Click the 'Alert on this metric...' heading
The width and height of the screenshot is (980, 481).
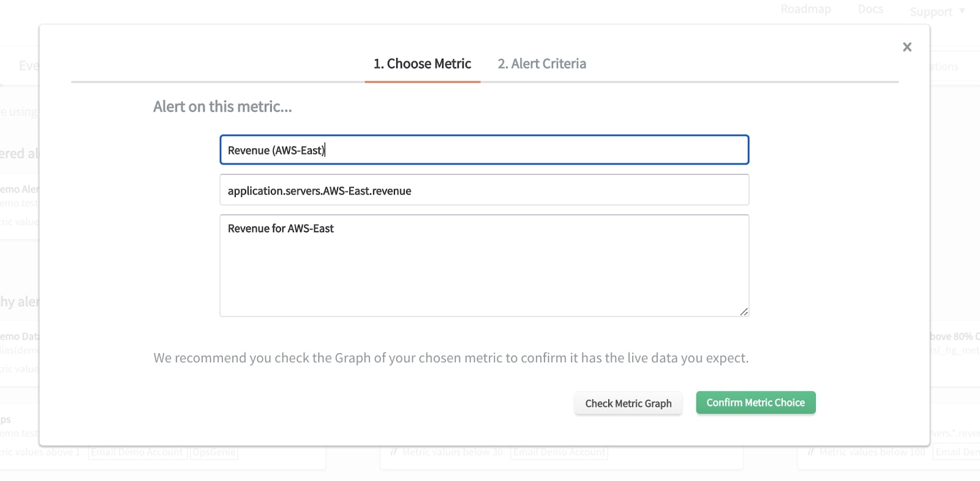coord(222,106)
